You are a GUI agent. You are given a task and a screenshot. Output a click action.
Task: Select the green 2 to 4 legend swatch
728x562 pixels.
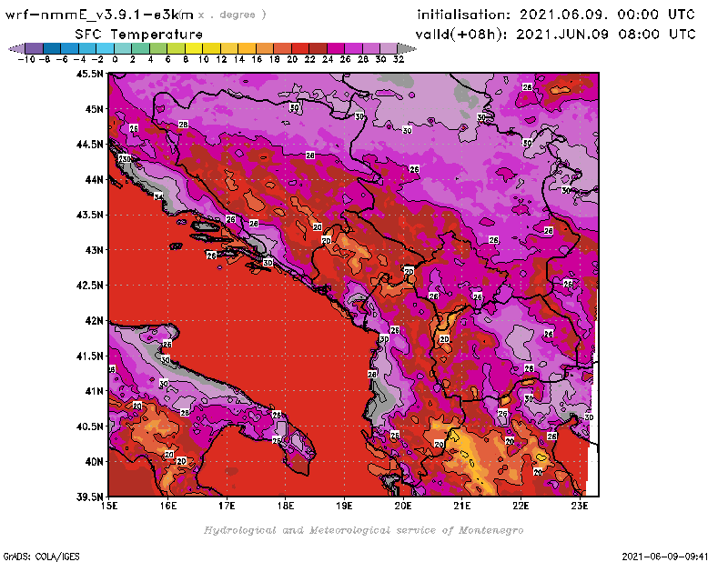coord(140,48)
